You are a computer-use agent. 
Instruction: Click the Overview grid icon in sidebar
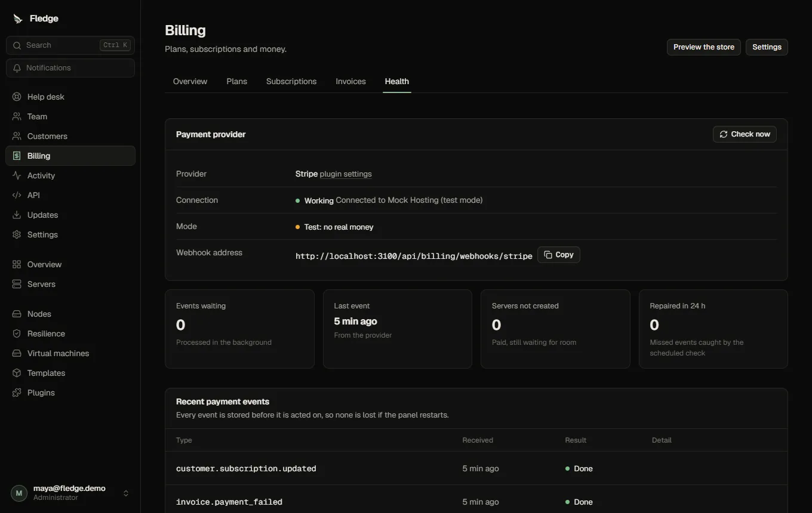[17, 264]
